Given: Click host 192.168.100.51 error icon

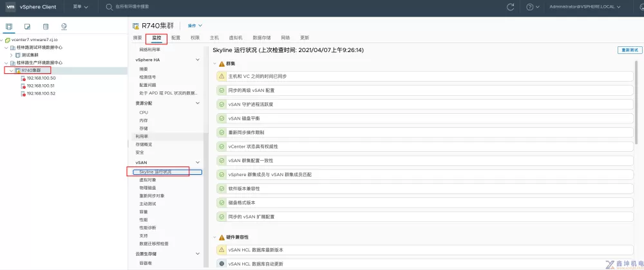Looking at the screenshot, I should click(23, 86).
